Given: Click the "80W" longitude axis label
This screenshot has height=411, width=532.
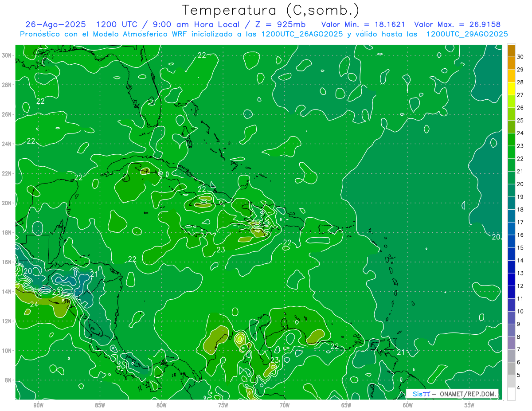Looking at the screenshot, I should [161, 405].
